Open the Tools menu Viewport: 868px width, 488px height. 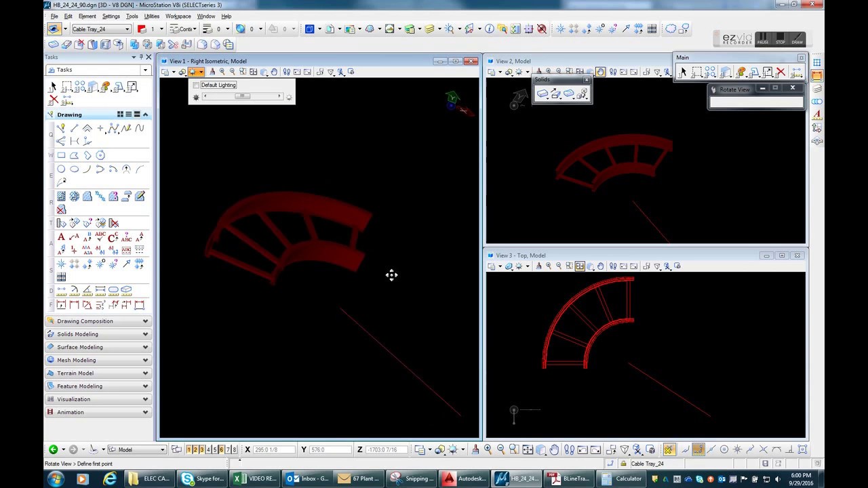coord(132,16)
